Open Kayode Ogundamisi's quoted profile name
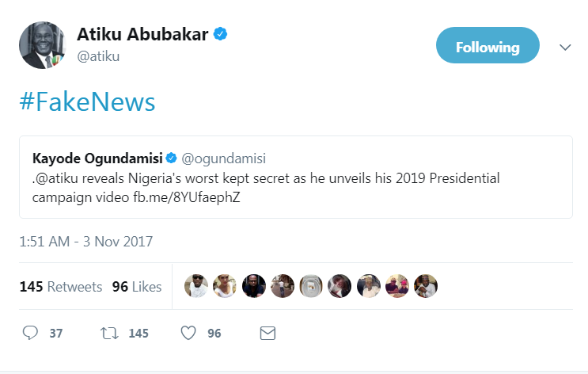 (x=92, y=155)
